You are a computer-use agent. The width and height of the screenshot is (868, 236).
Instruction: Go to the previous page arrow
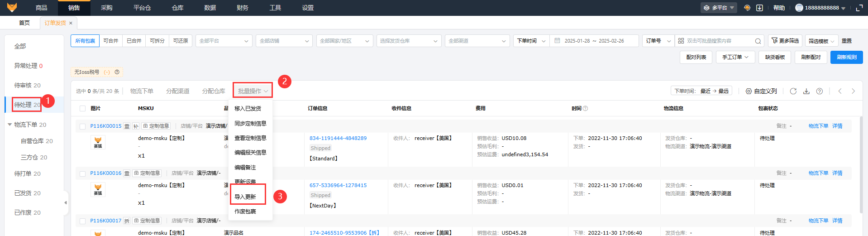click(840, 91)
